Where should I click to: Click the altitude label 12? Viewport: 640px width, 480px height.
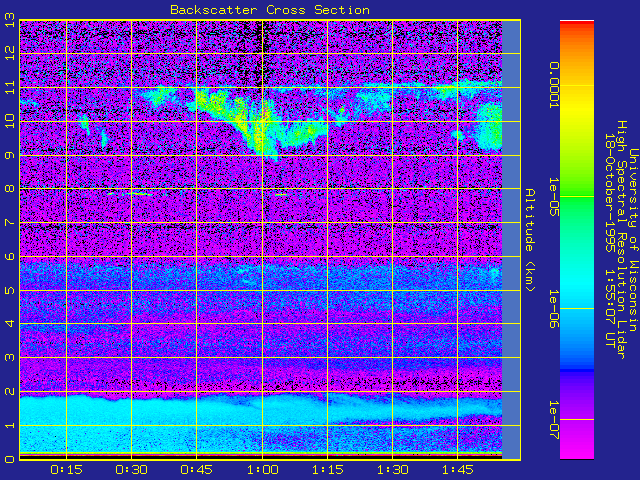click(9, 53)
